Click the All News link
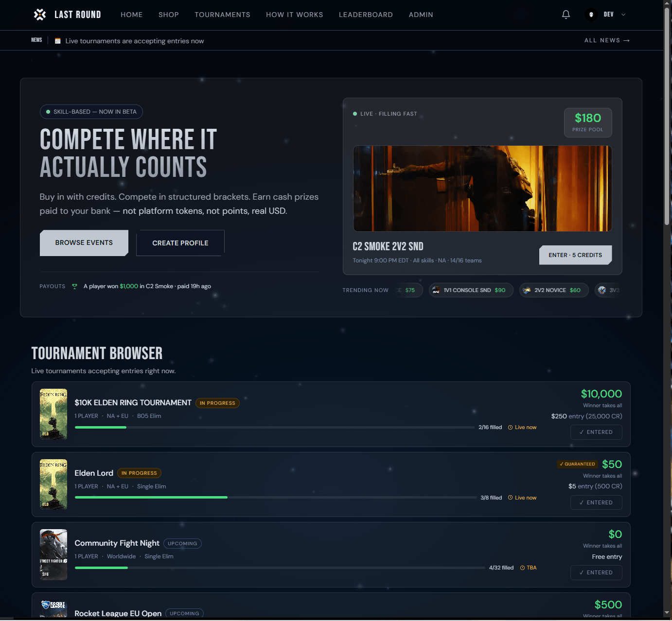Image resolution: width=672 pixels, height=621 pixels. (x=607, y=40)
